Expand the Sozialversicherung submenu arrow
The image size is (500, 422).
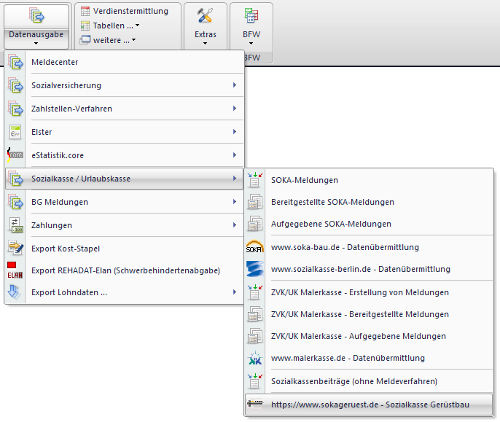coord(235,85)
